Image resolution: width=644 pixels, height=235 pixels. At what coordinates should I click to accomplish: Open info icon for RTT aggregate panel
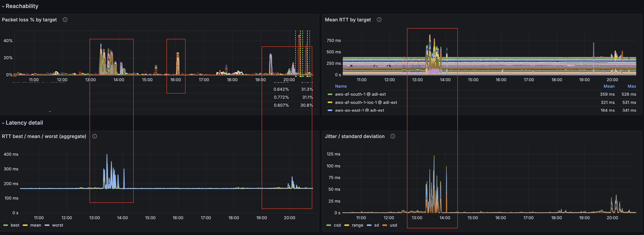[95, 136]
